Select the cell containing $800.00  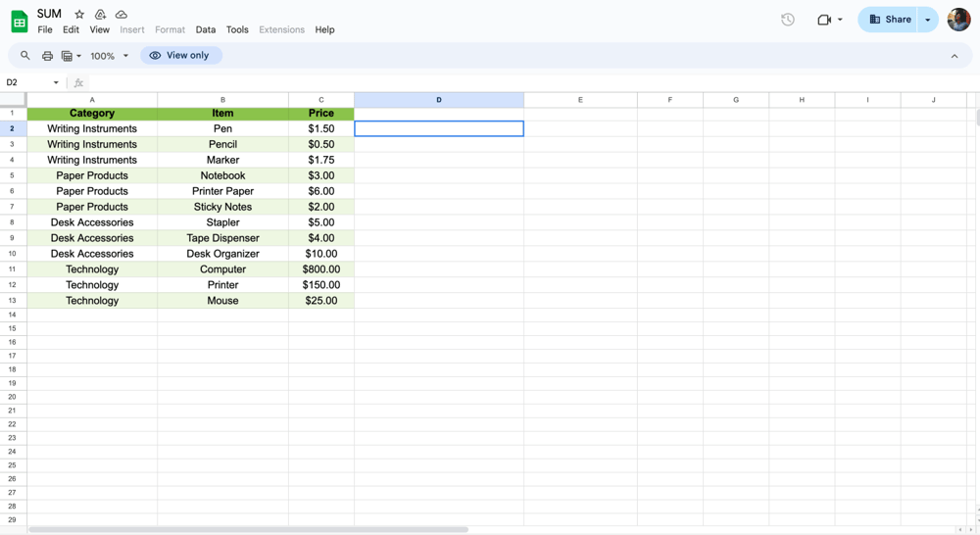[321, 269]
